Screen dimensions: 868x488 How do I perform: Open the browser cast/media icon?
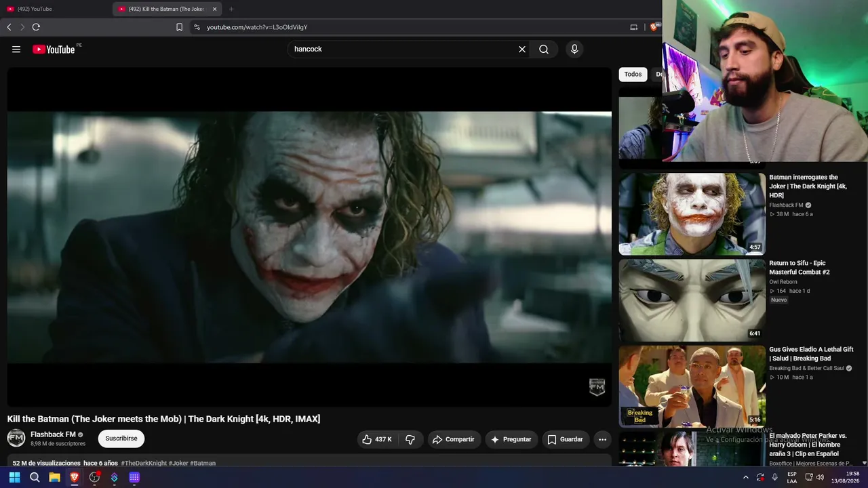click(x=634, y=27)
